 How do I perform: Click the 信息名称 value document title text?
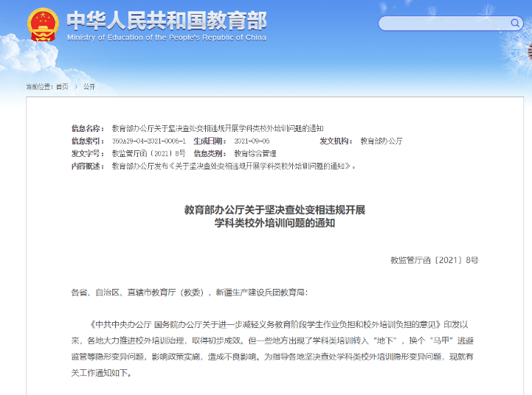[x=218, y=128]
